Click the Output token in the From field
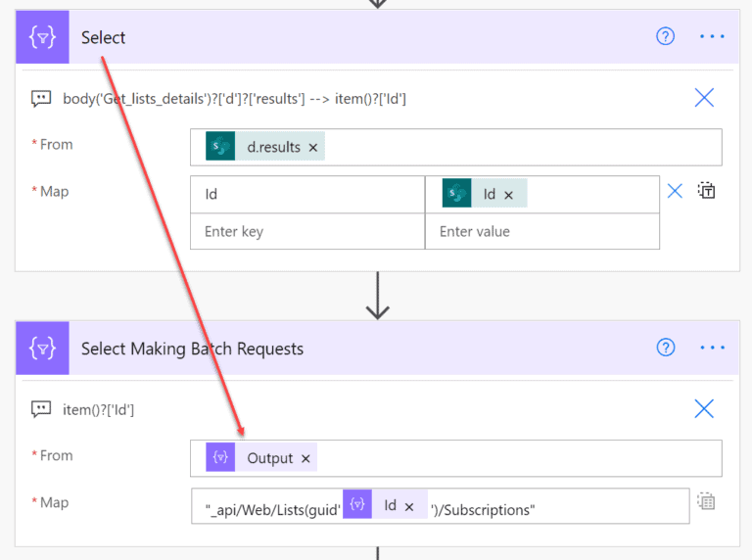Image resolution: width=752 pixels, height=560 pixels. pyautogui.click(x=261, y=457)
